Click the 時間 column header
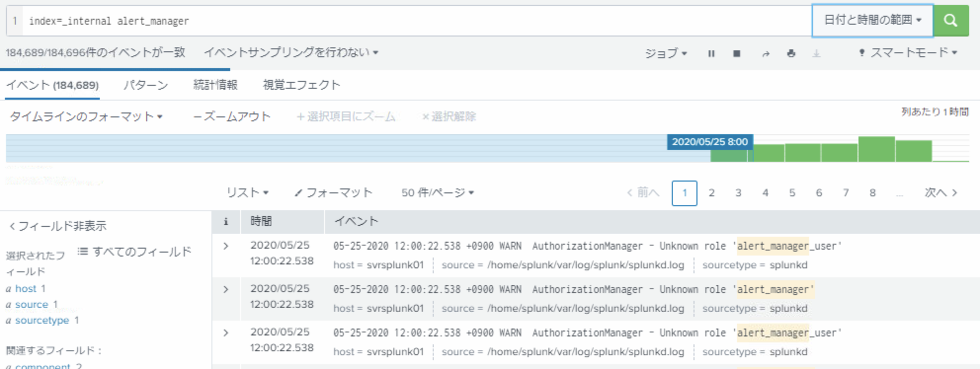The height and width of the screenshot is (369, 980). 261,221
